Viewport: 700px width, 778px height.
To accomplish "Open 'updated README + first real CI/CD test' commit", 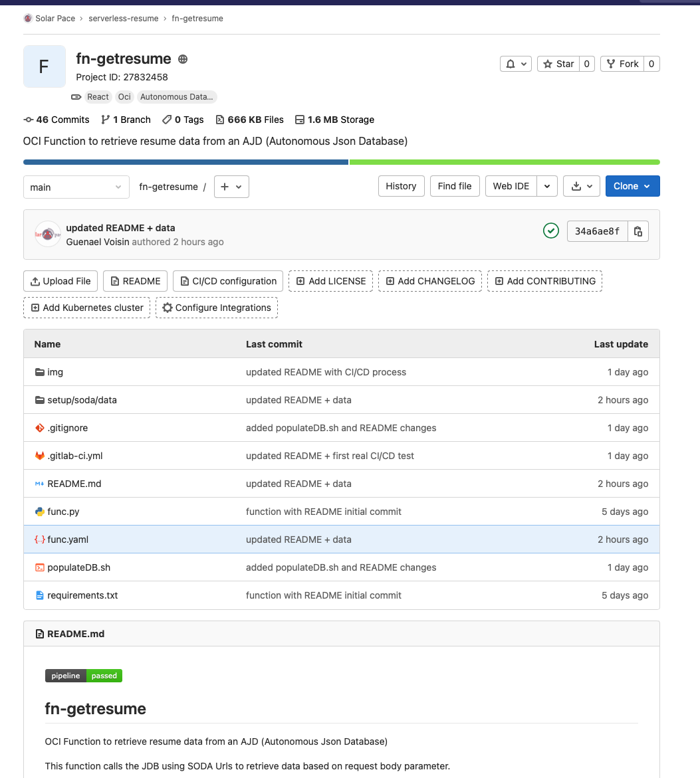I will click(330, 456).
